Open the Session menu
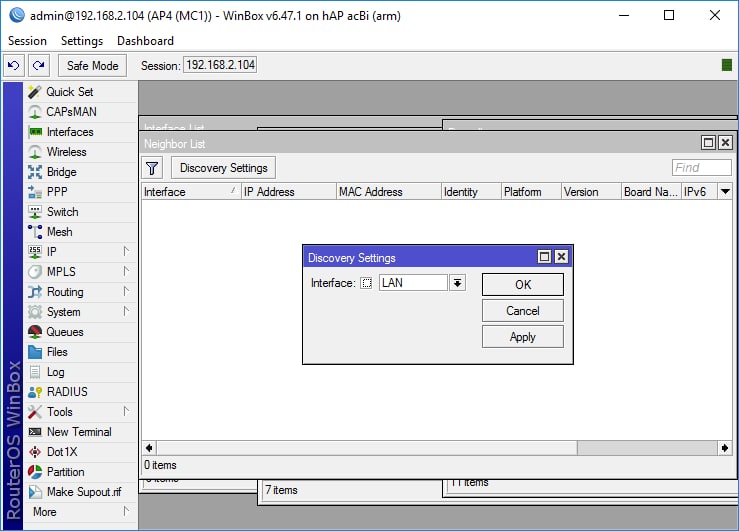 (27, 41)
